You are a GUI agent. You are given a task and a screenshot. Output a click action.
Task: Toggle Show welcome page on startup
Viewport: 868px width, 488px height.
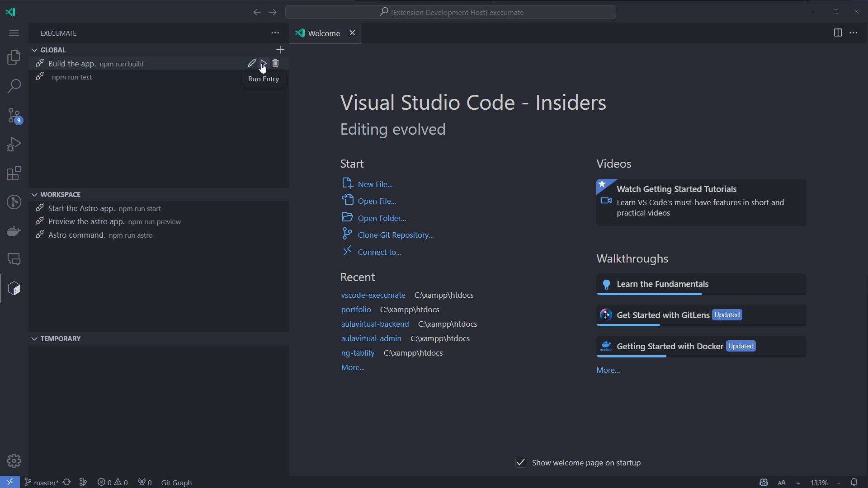521,462
